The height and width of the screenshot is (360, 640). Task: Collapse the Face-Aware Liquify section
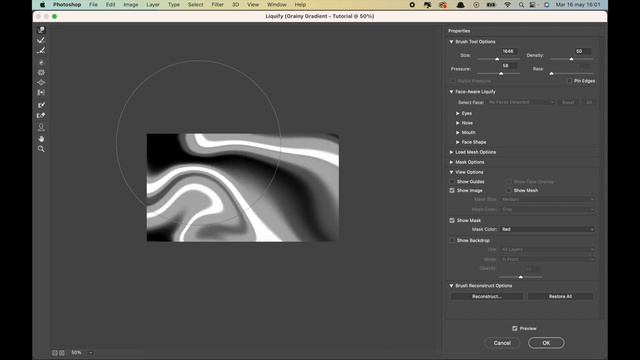pyautogui.click(x=451, y=92)
